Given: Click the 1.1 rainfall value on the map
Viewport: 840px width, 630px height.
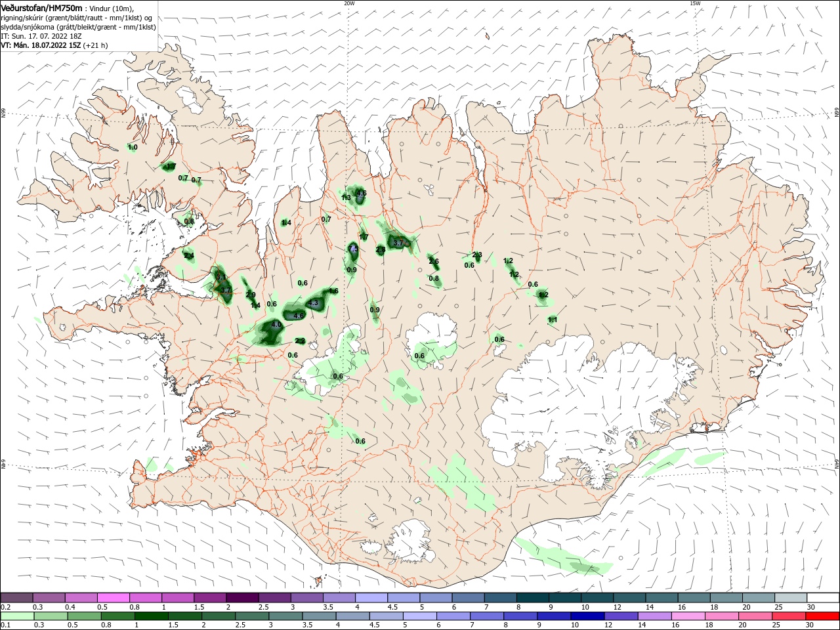Looking at the screenshot, I should (553, 320).
